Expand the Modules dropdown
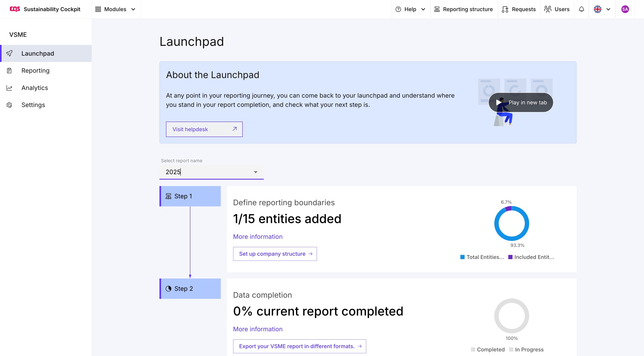The width and height of the screenshot is (644, 356). (x=115, y=9)
